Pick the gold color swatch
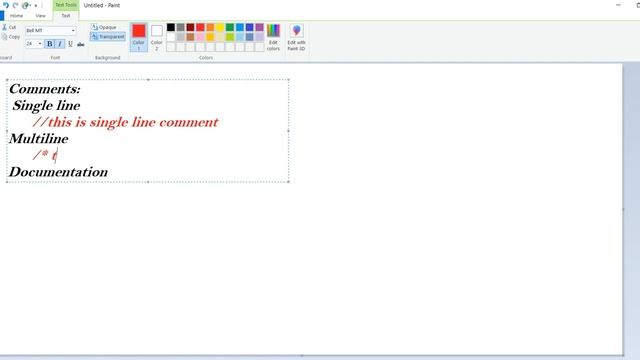Image resolution: width=640 pixels, height=360 pixels. [x=210, y=37]
